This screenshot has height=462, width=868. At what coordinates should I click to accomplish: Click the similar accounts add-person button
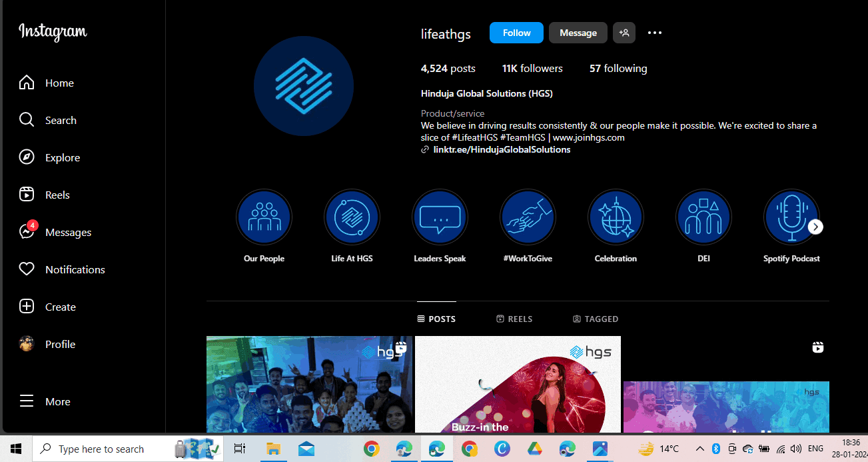pos(624,33)
